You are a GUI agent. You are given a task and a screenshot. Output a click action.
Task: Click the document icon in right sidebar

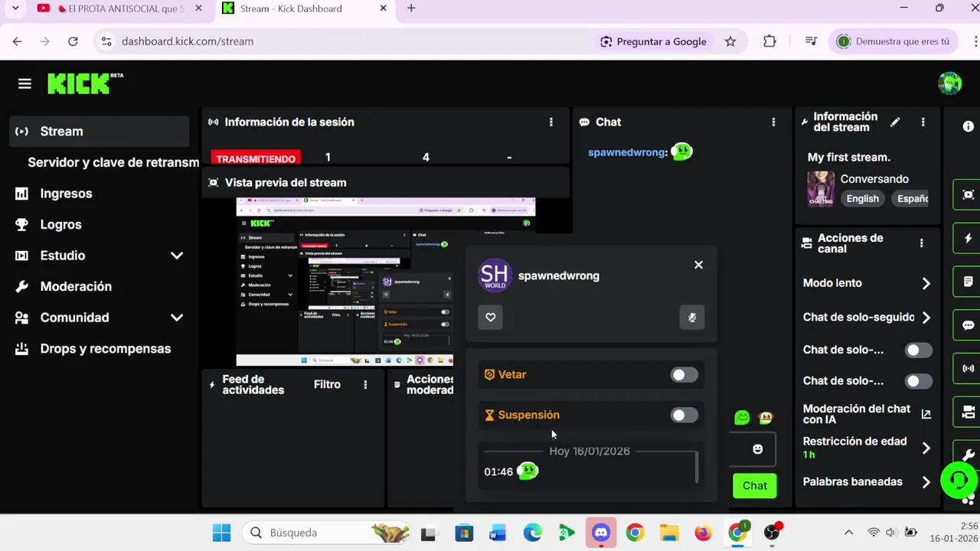tap(968, 282)
